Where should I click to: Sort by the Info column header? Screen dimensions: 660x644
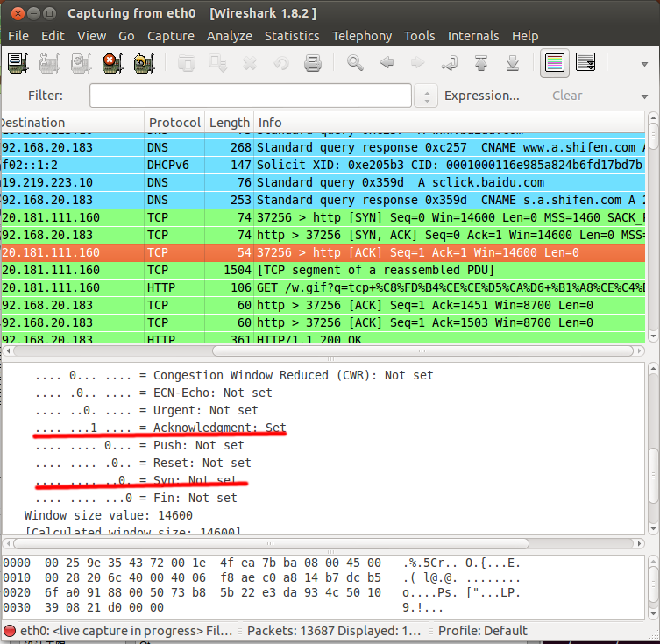click(449, 123)
